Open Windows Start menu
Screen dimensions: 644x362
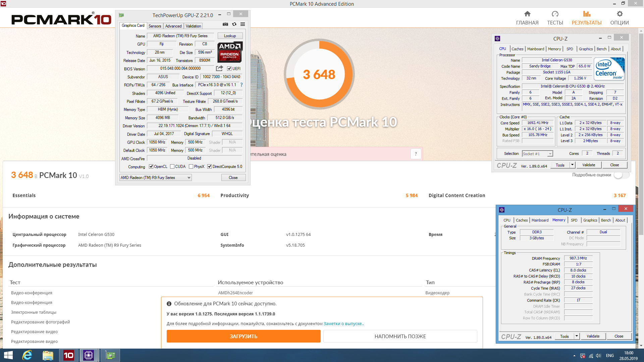(x=8, y=355)
